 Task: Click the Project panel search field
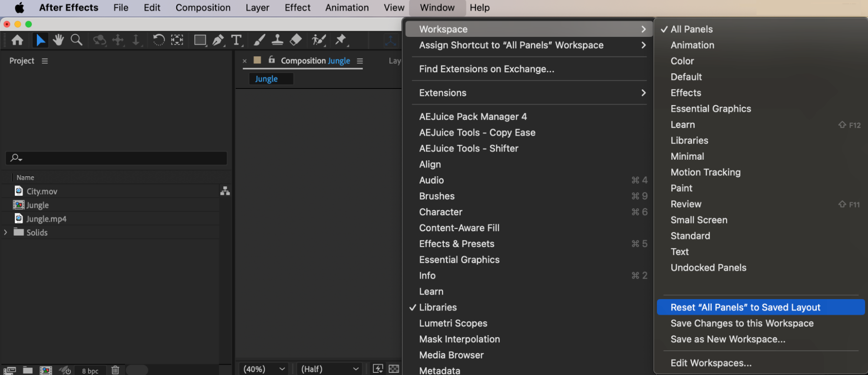click(x=116, y=158)
